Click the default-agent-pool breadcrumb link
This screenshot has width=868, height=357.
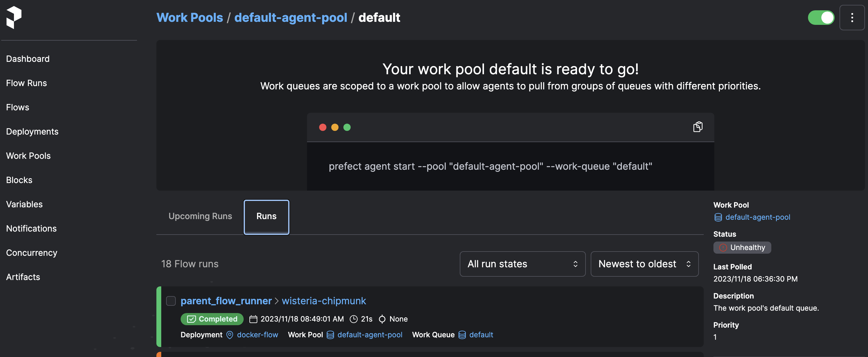pyautogui.click(x=290, y=18)
